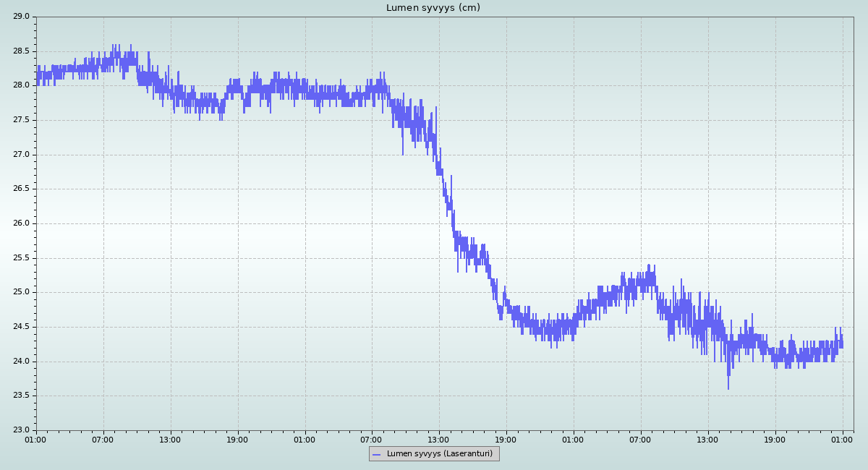Click the blue line swatch in legend
The width and height of the screenshot is (868, 470).
pos(376,454)
